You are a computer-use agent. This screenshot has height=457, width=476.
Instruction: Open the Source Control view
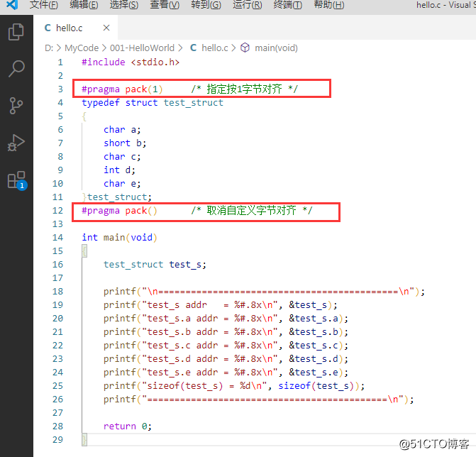click(16, 106)
